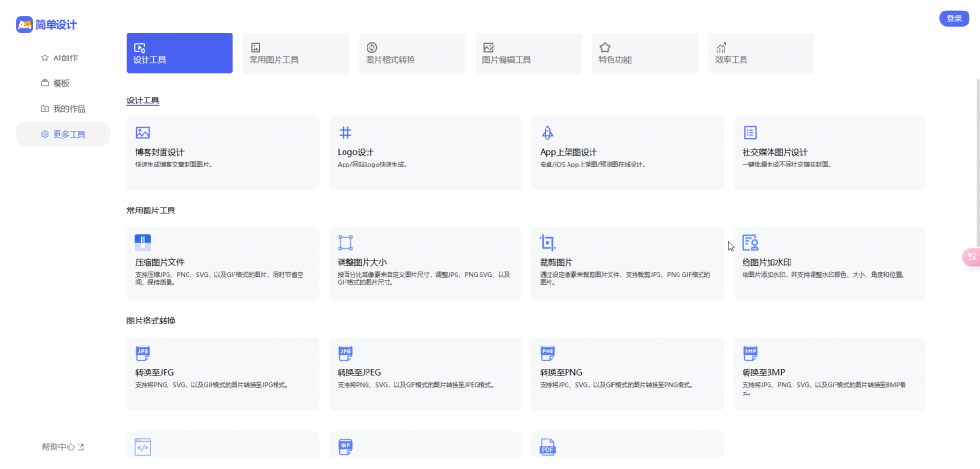Click the 简单设计 logo icon

[24, 25]
